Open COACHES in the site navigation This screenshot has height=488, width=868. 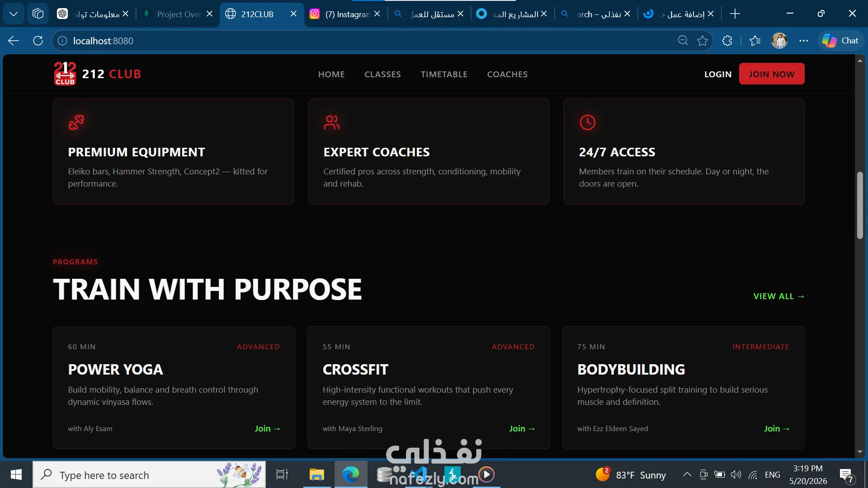pyautogui.click(x=507, y=74)
